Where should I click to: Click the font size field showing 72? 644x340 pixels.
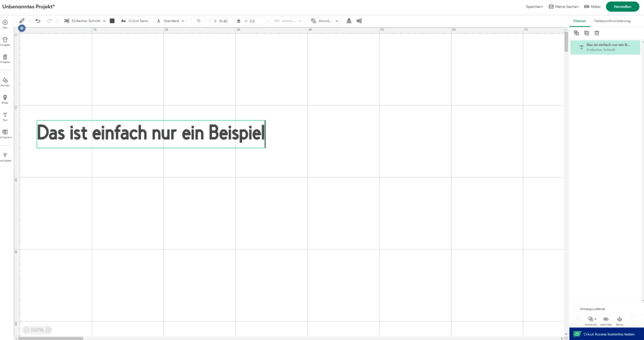199,21
